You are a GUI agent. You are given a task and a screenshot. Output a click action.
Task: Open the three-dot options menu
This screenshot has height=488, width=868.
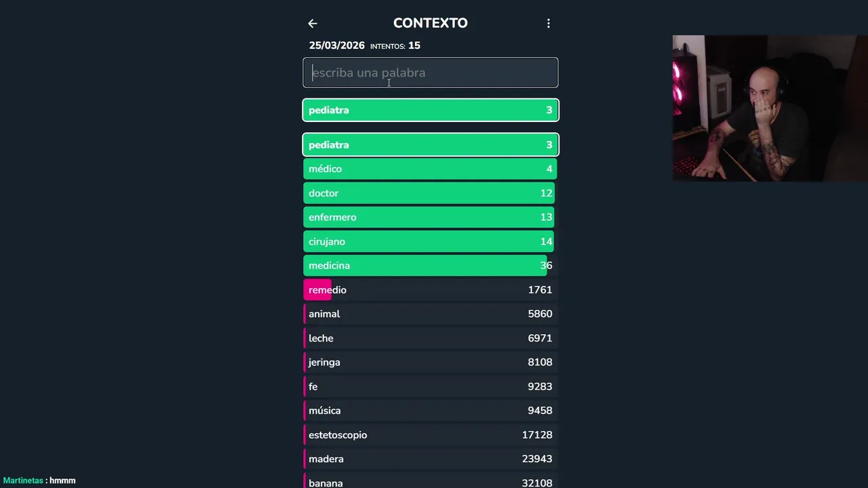point(549,24)
